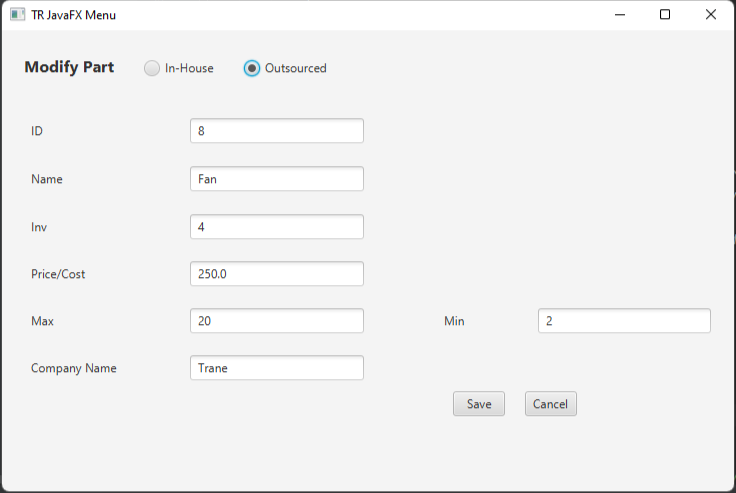Click the Max field containing 20

click(277, 321)
